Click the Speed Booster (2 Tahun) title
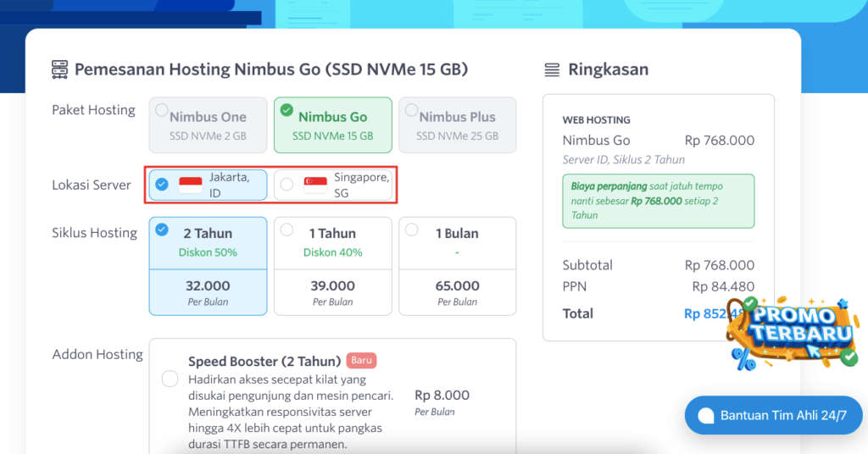868x454 pixels. [264, 361]
